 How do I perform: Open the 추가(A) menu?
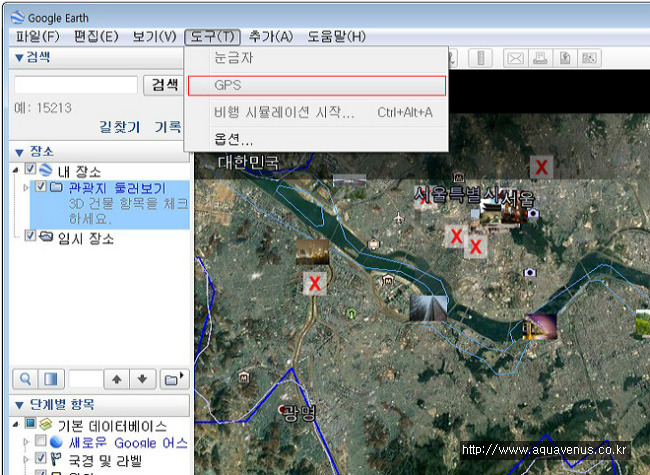[271, 36]
